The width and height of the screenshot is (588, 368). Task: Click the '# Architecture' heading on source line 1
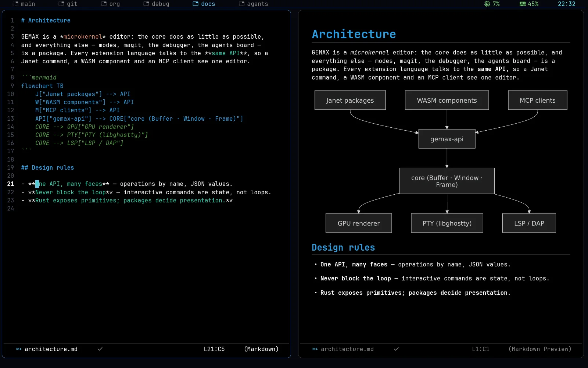[x=46, y=21]
